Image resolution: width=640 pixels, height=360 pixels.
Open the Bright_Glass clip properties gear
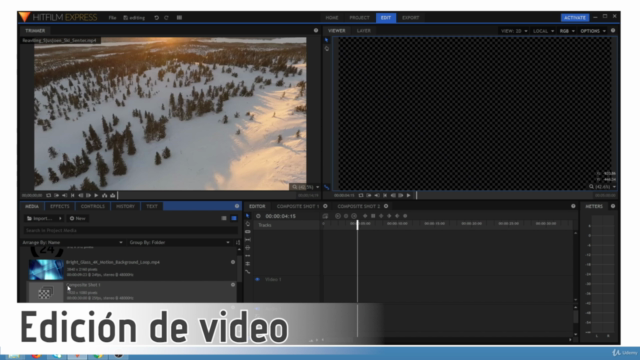pos(233,262)
